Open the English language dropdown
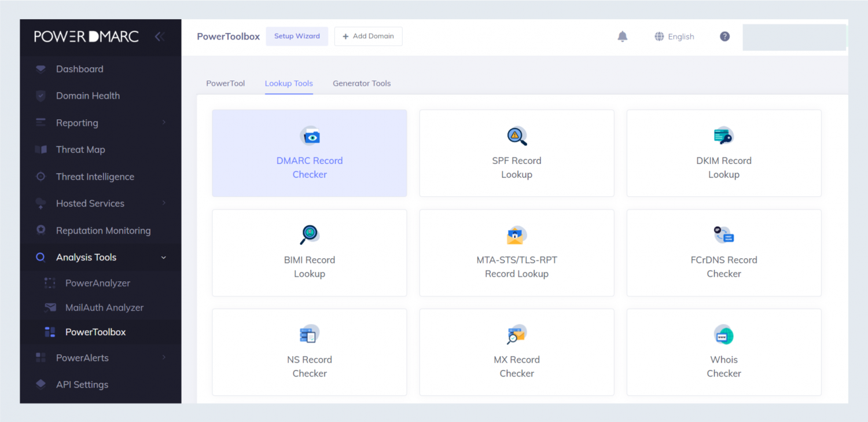The width and height of the screenshot is (868, 422). point(674,36)
